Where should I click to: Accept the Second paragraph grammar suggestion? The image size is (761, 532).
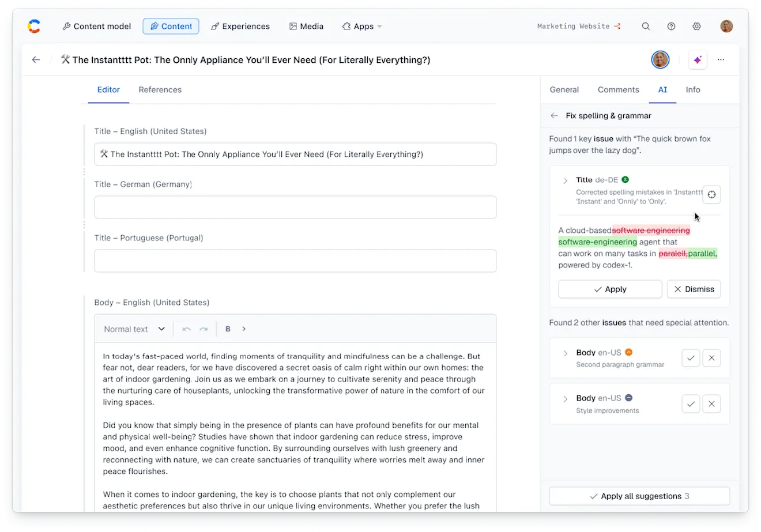click(x=691, y=358)
